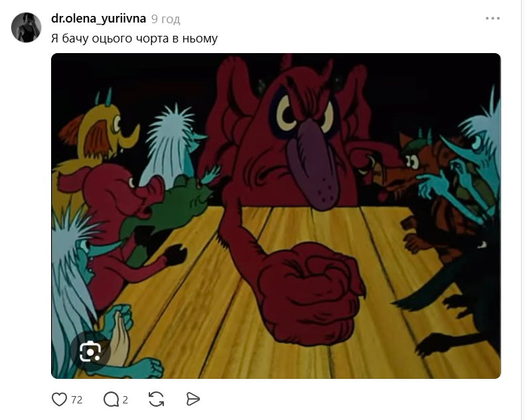Click the big red devil's angry eyes
Image resolution: width=525 pixels, height=420 pixels.
307,113
